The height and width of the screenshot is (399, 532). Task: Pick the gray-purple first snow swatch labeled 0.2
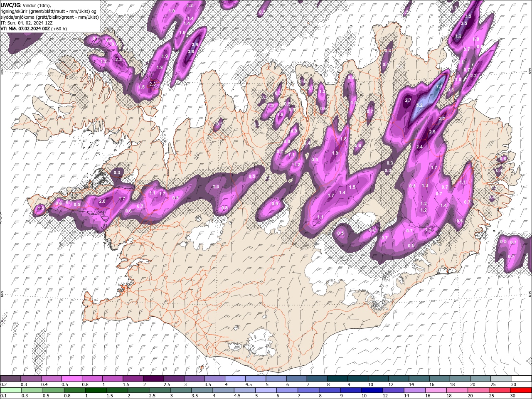10,378
